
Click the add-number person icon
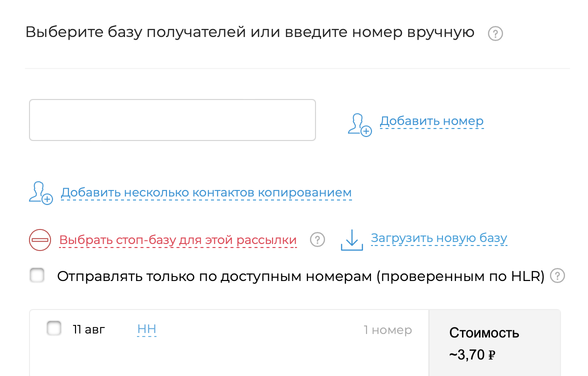coord(359,124)
